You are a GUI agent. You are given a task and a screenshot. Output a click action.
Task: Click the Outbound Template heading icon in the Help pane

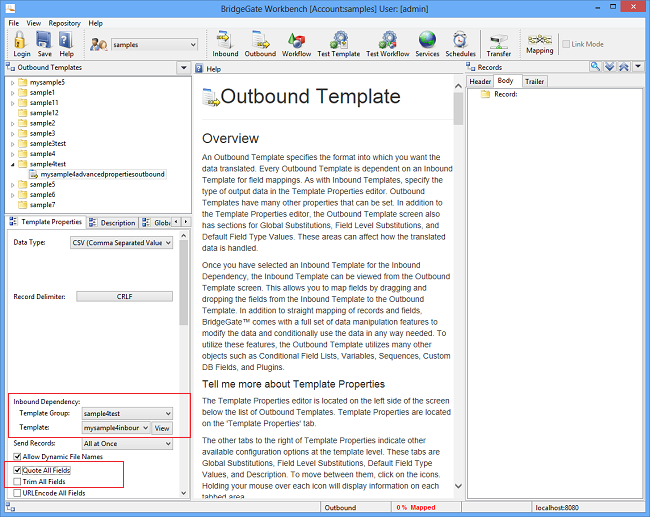(211, 97)
